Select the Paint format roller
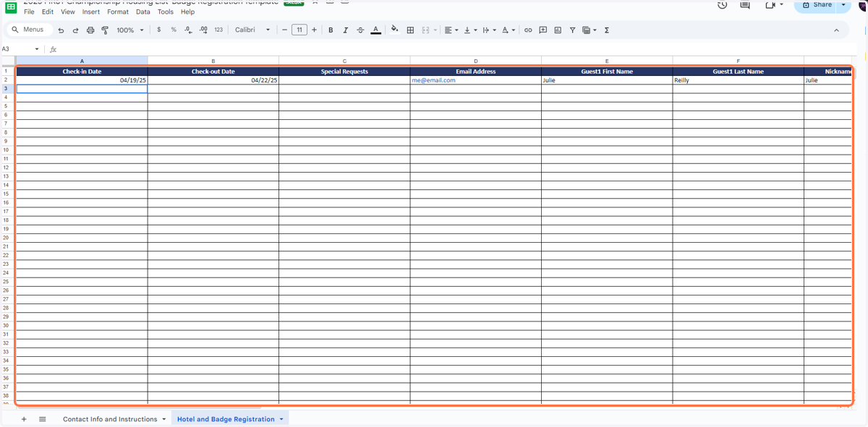 click(105, 30)
